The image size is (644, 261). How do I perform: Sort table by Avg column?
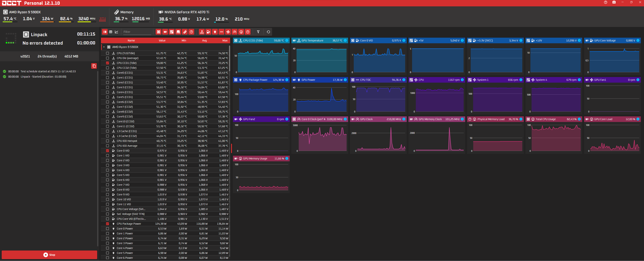tap(204, 40)
